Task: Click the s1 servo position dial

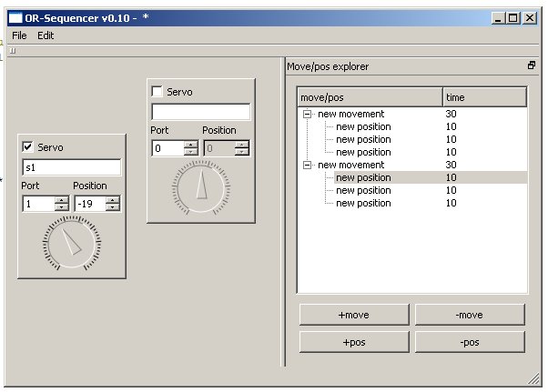Action: pos(72,242)
